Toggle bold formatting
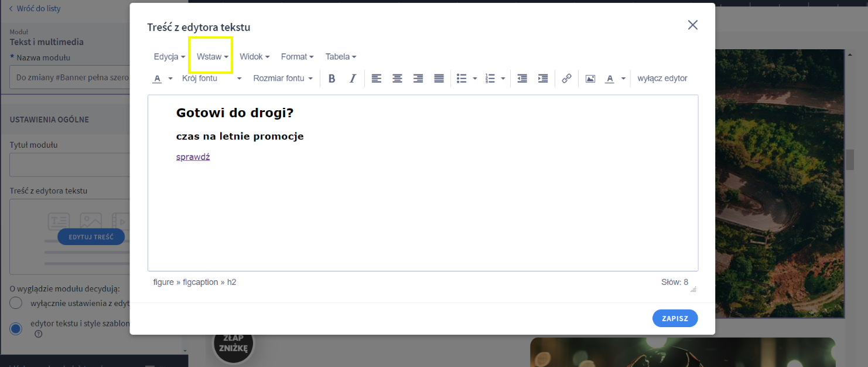The height and width of the screenshot is (367, 868). pos(332,79)
